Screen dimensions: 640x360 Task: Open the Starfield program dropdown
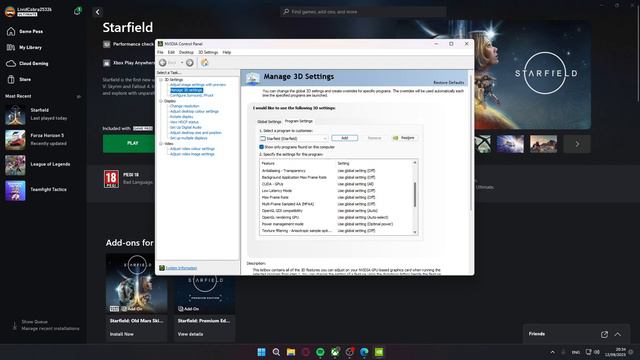coord(293,138)
